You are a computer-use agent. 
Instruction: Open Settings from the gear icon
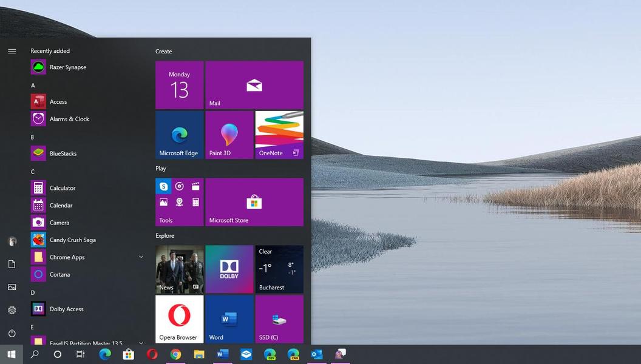12,310
